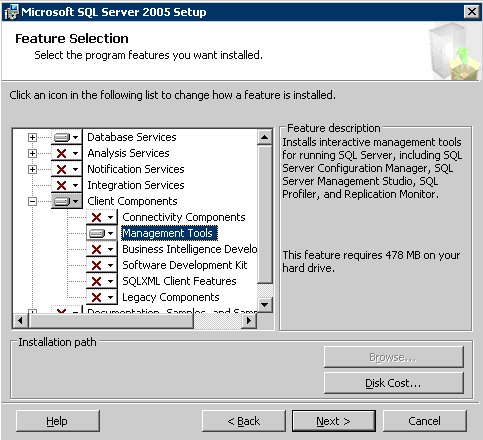Open Notification Services red X feature icon
This screenshot has width=483, height=440.
point(66,169)
